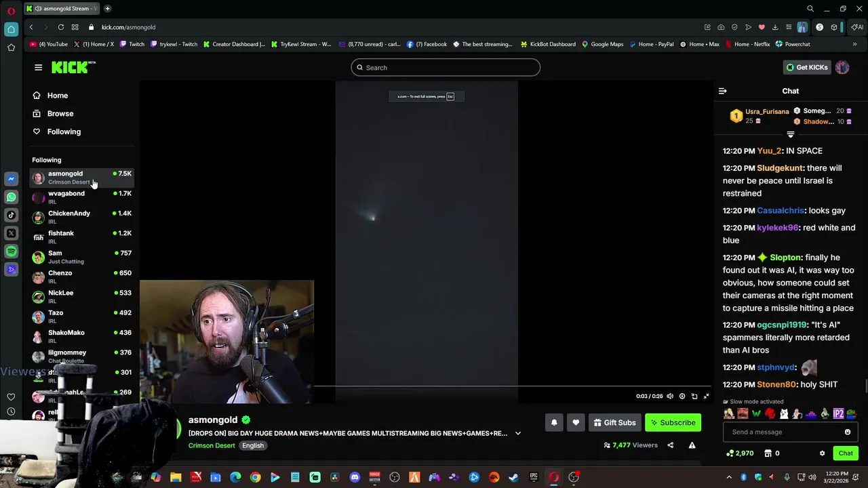The image size is (868, 488).
Task: Click Sludgekunt username in chat
Action: [780, 168]
